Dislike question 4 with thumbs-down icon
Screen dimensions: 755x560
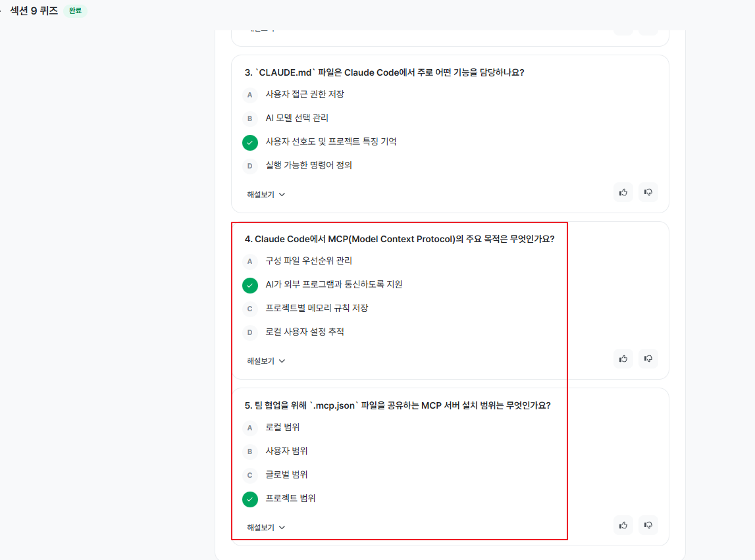point(648,359)
